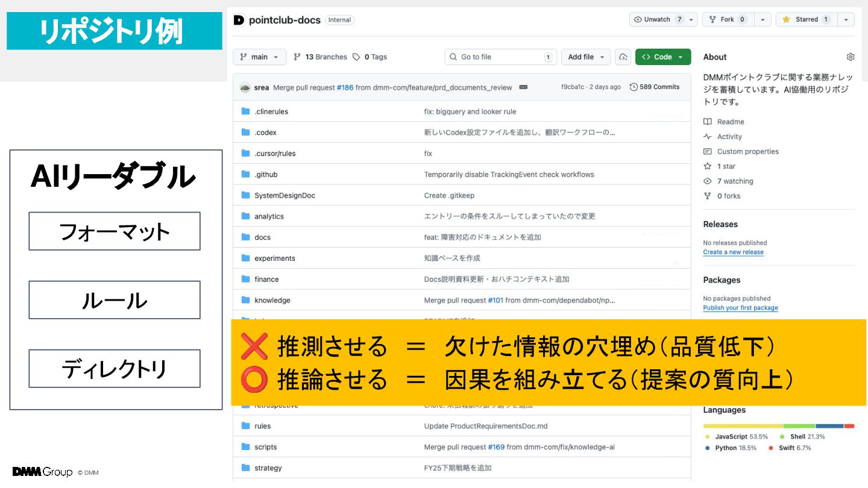The height and width of the screenshot is (488, 868).
Task: Open the knowledge folder
Action: pos(272,300)
